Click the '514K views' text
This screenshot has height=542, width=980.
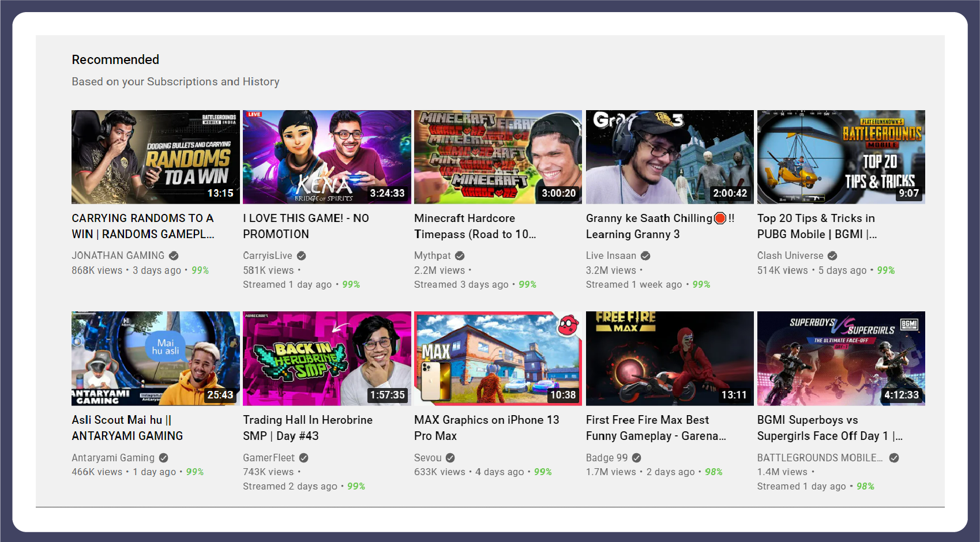coord(783,270)
